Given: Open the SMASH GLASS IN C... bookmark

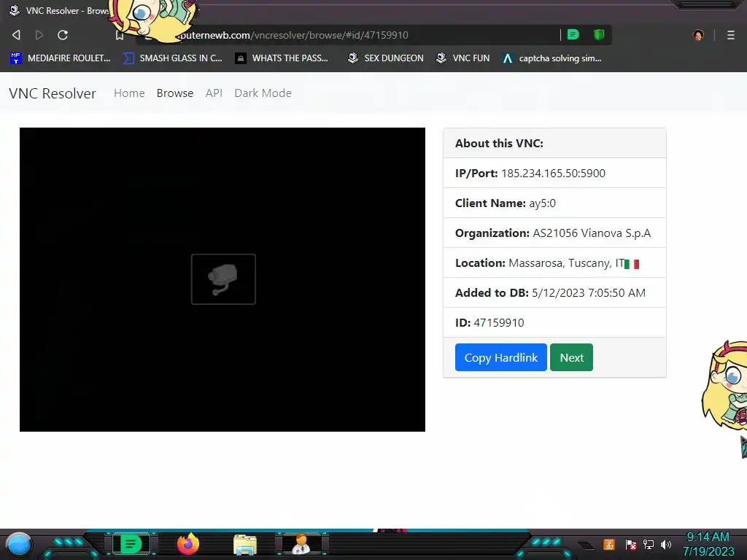Looking at the screenshot, I should [x=172, y=58].
